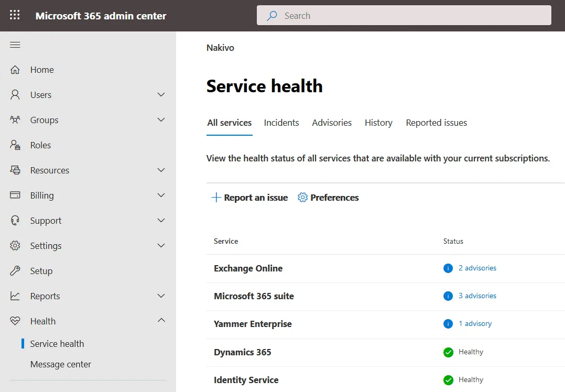Click the Setup wrench icon
Screen dimensions: 565x392
15,271
